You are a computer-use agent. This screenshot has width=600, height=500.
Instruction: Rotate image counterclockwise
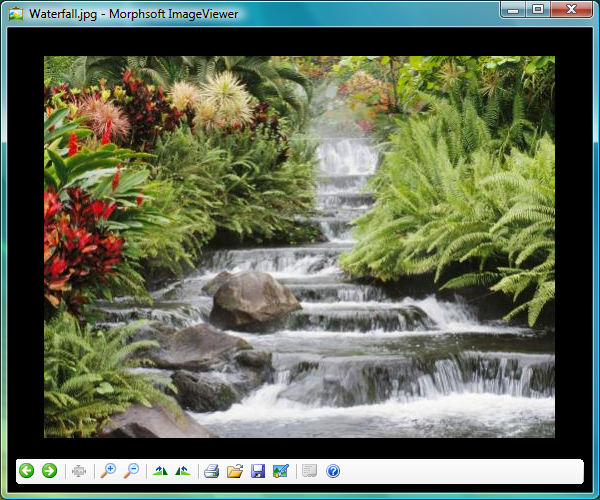(x=183, y=471)
